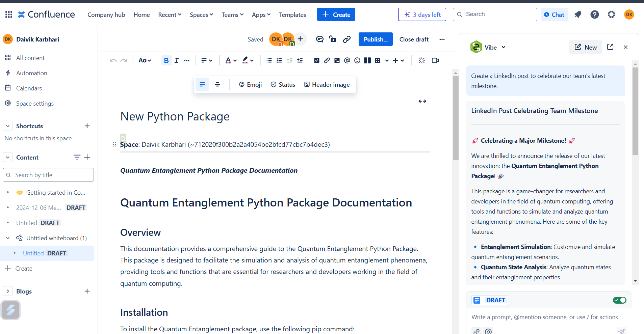
Task: Open the inline comments icon
Action: 319,39
